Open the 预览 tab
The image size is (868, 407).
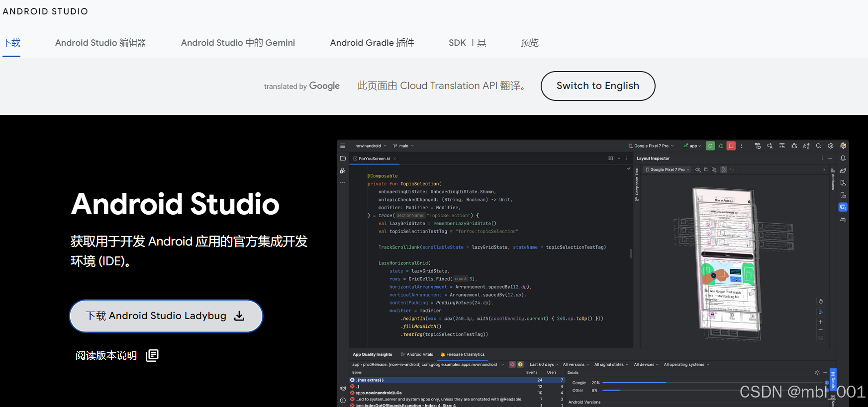tap(529, 43)
